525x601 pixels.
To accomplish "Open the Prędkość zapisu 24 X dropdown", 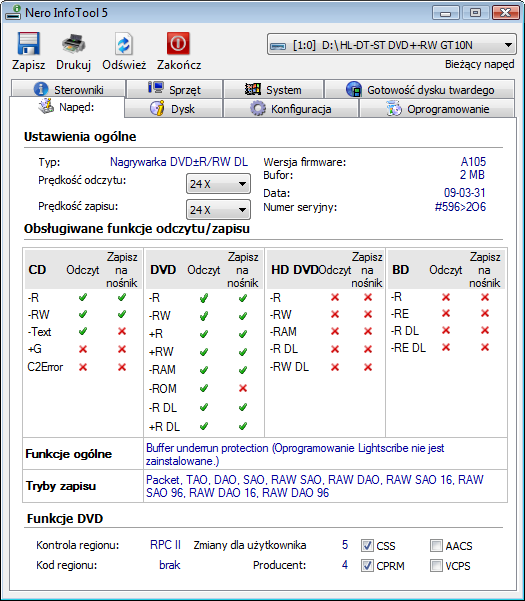I will tap(218, 210).
